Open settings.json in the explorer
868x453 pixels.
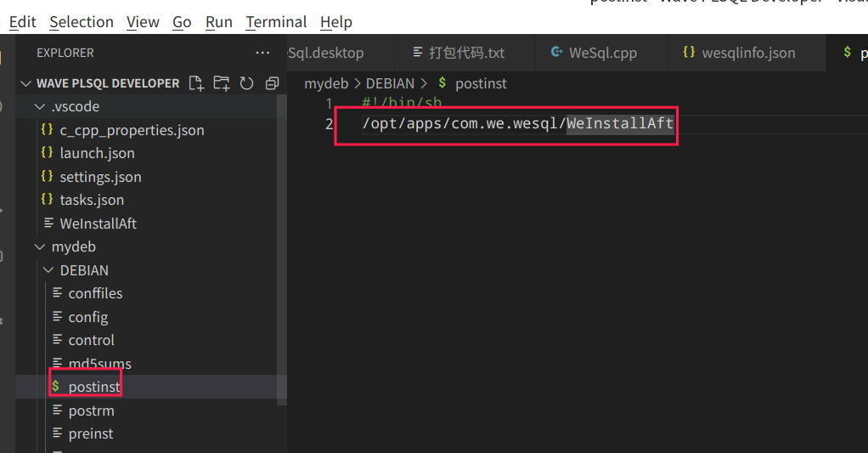[x=100, y=178]
